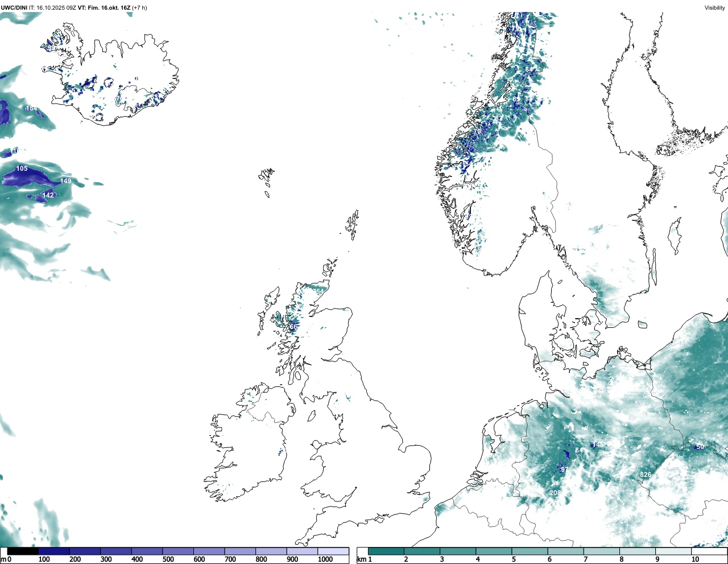This screenshot has height=564, width=728.
Task: Click the 500–600 m legend color segment
Action: (x=178, y=551)
